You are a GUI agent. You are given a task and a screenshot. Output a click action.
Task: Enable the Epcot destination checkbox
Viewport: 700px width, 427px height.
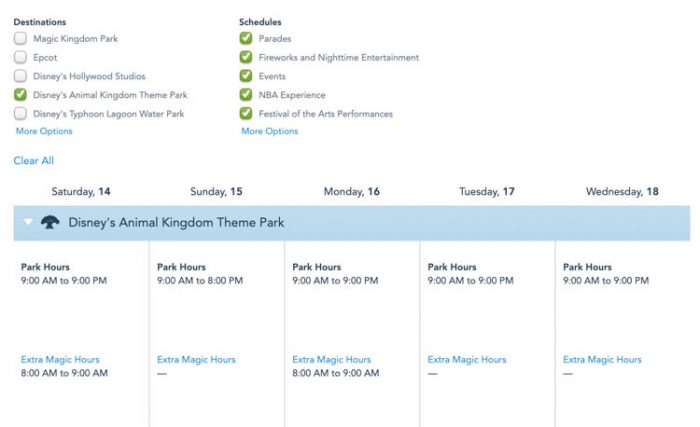coord(21,58)
